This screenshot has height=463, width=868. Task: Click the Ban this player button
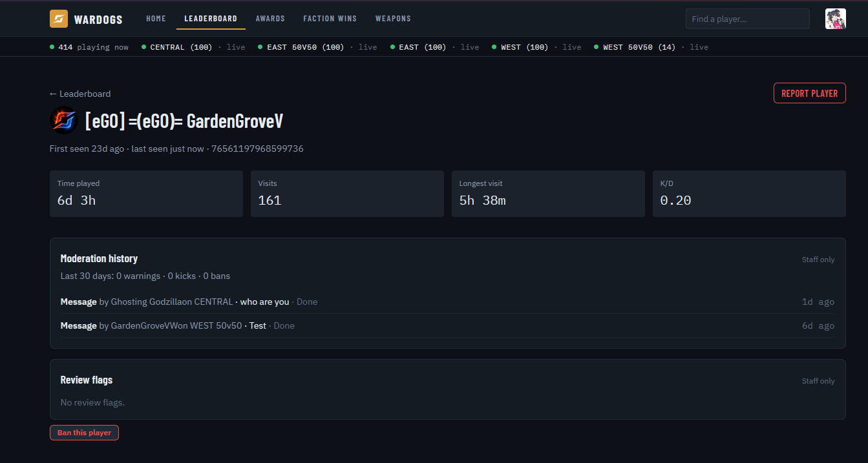(x=84, y=433)
